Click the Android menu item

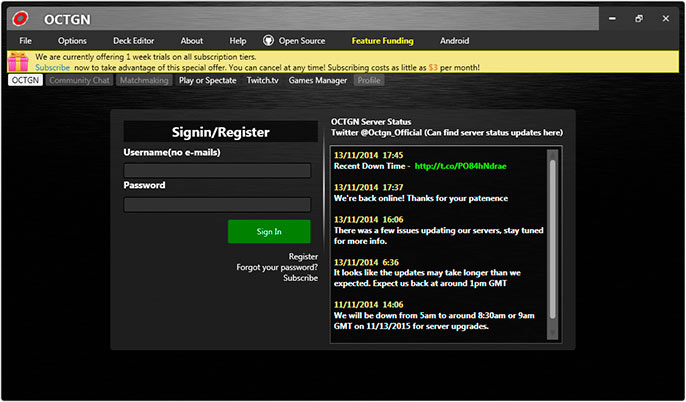(x=455, y=41)
